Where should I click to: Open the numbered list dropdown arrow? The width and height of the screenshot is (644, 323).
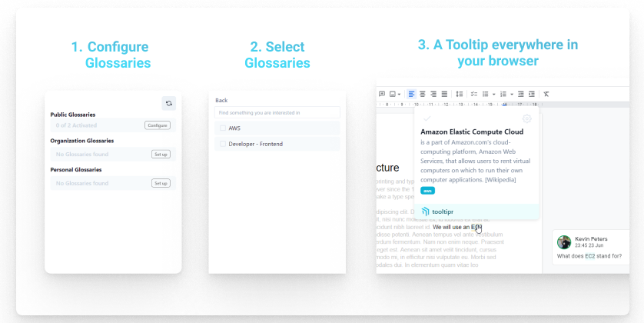click(x=512, y=95)
